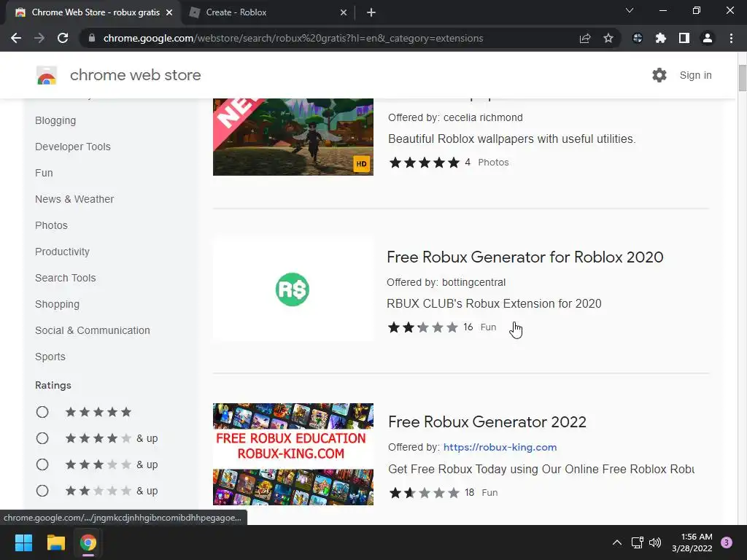Viewport: 747px width, 560px height.
Task: Click 'Offered by: bottingcentral' text
Action: (x=446, y=282)
